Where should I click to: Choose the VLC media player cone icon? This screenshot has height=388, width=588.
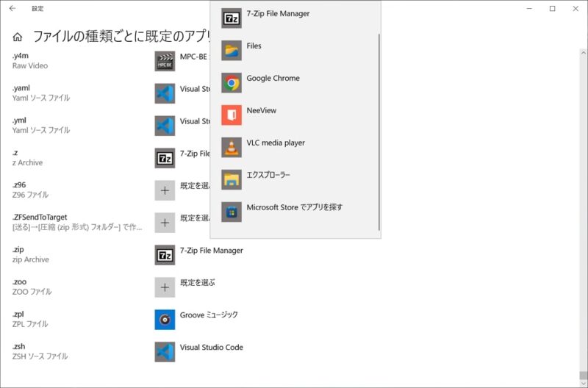click(x=232, y=148)
